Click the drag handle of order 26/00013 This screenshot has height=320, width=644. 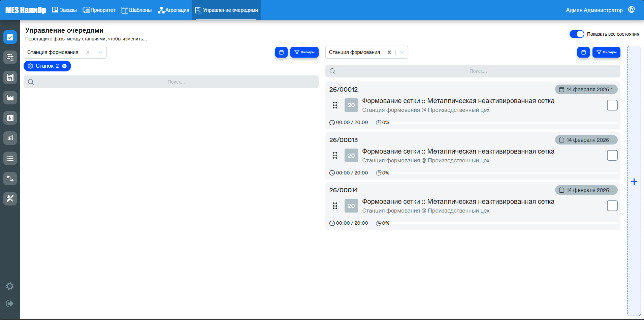tap(335, 155)
